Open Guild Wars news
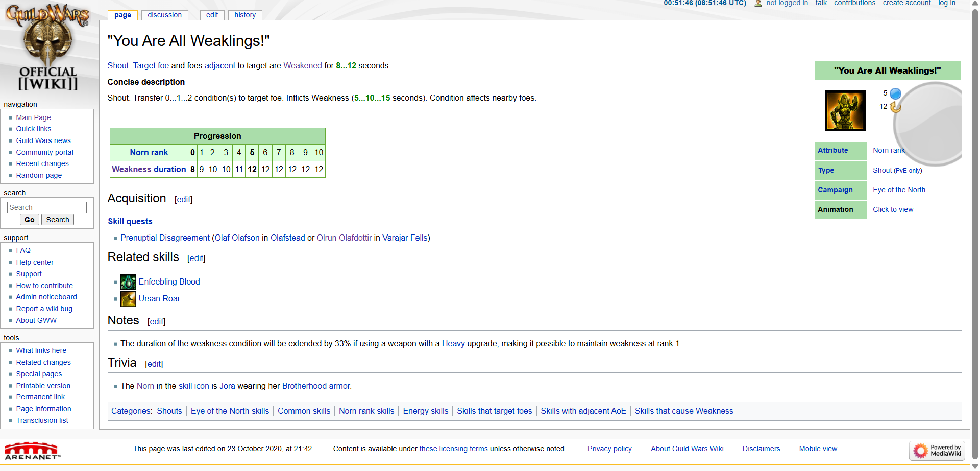This screenshot has height=471, width=980. tap(43, 140)
